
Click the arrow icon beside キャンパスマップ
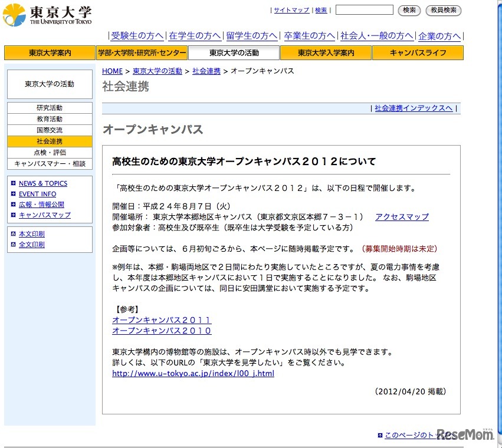pos(14,215)
